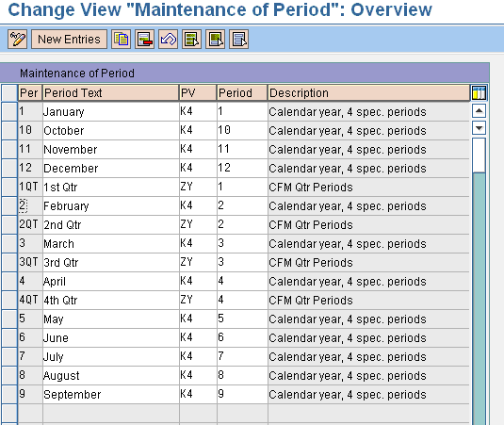Select the row marker for September

click(x=9, y=395)
